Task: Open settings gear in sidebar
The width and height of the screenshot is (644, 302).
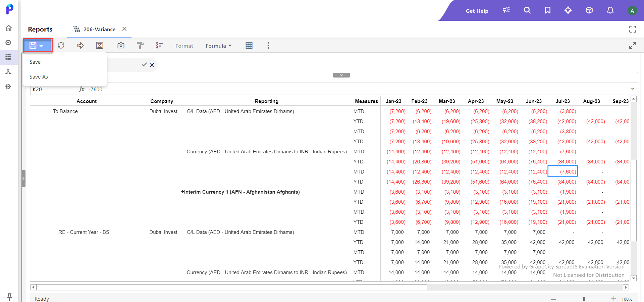Action: point(8,87)
